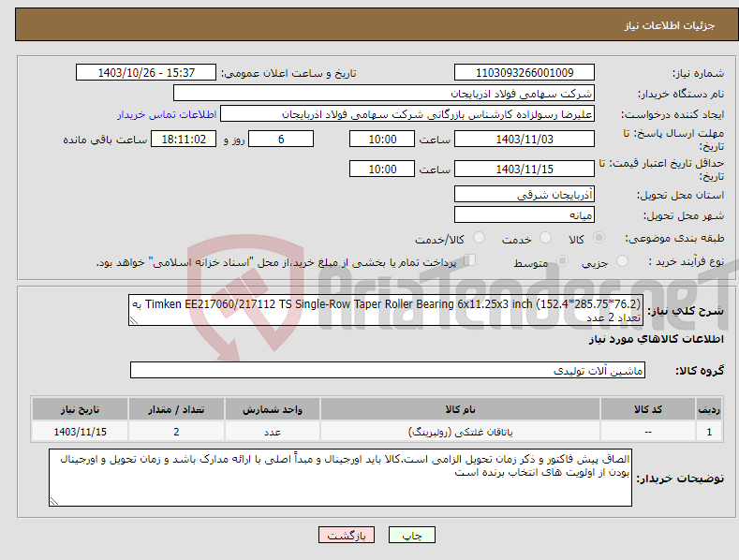Click the remaining days field showing 6
Image resolution: width=739 pixels, height=560 pixels.
point(281,139)
